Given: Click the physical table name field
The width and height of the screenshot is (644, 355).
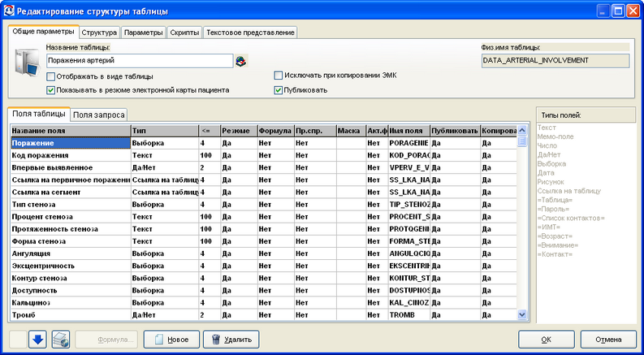Looking at the screenshot, I should 555,60.
